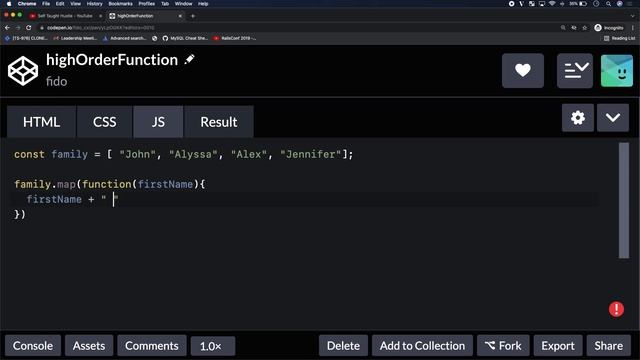Click the Wi-Fi status icon
The height and width of the screenshot is (360, 640).
click(552, 4)
